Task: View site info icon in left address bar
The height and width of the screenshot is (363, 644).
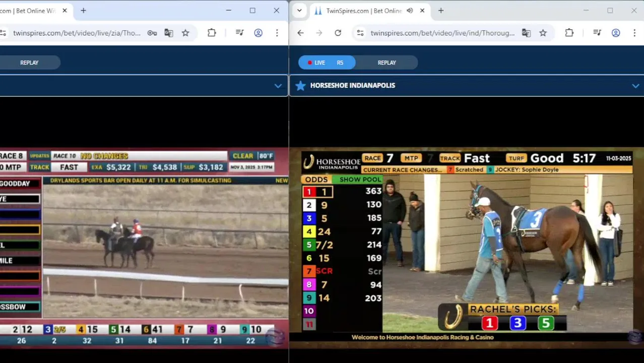Action: coord(3,33)
